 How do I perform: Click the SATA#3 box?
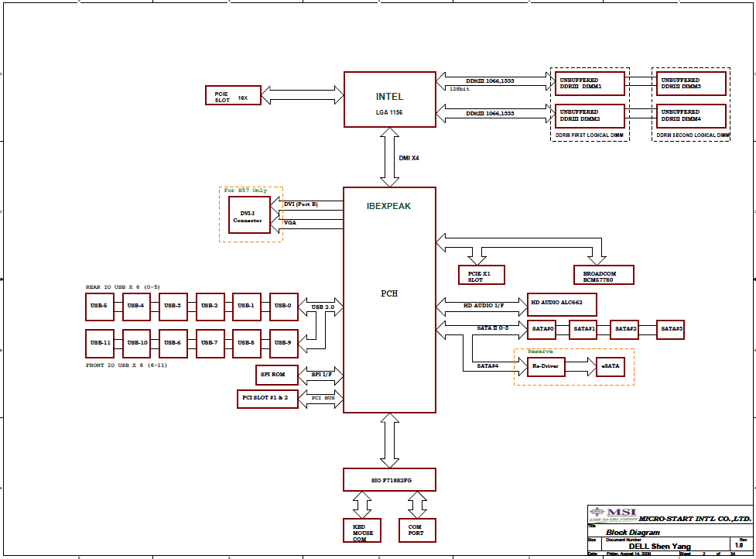pyautogui.click(x=671, y=330)
